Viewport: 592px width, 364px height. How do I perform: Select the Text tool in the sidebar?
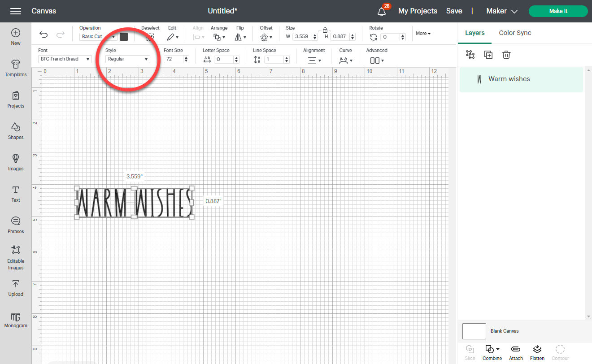(x=16, y=194)
